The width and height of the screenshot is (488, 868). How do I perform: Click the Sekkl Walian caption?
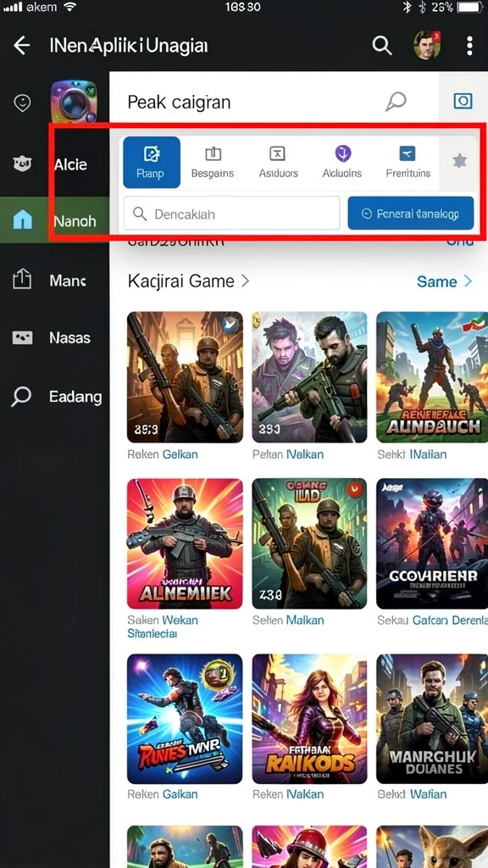click(x=413, y=794)
